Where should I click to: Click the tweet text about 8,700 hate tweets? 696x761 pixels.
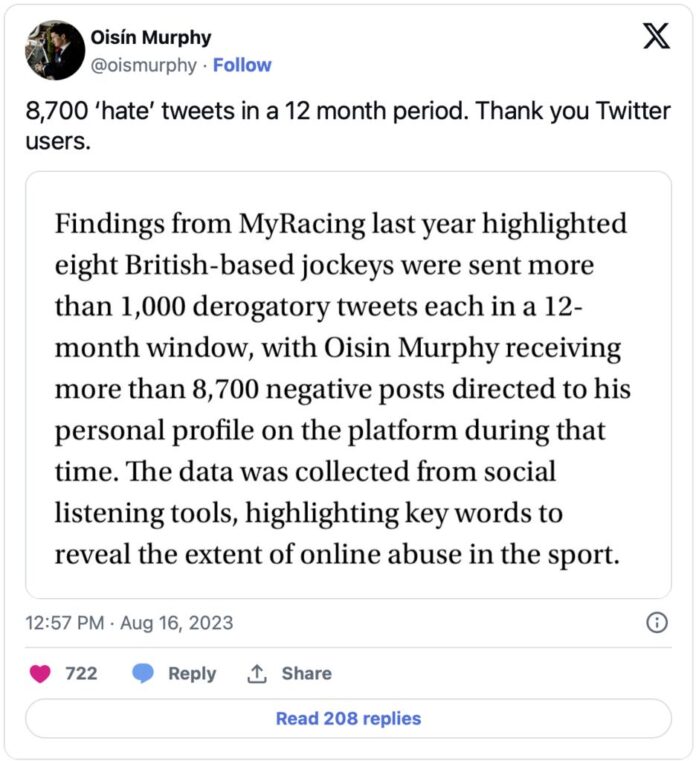(348, 126)
